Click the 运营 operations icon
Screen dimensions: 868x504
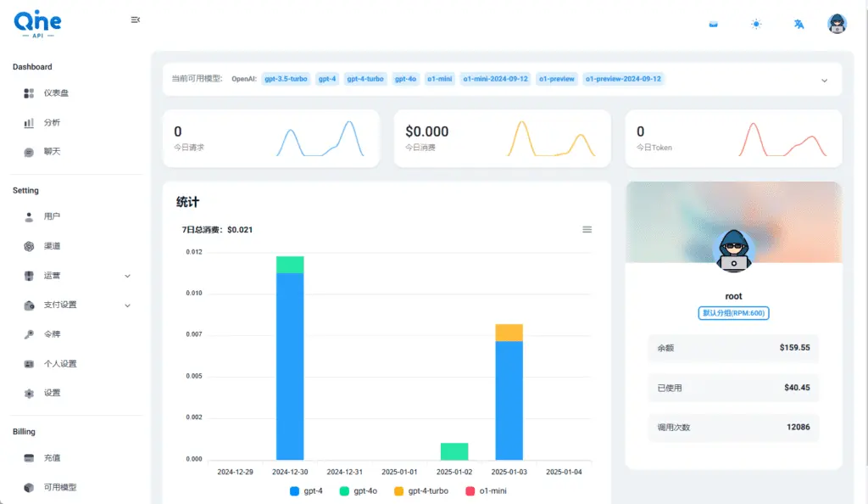point(29,275)
